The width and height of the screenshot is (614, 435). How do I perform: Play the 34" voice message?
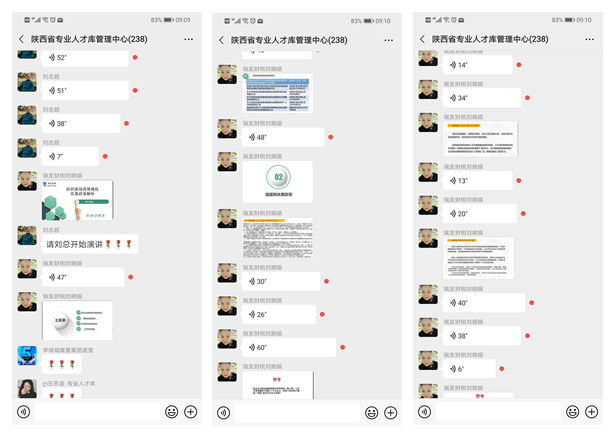[482, 98]
